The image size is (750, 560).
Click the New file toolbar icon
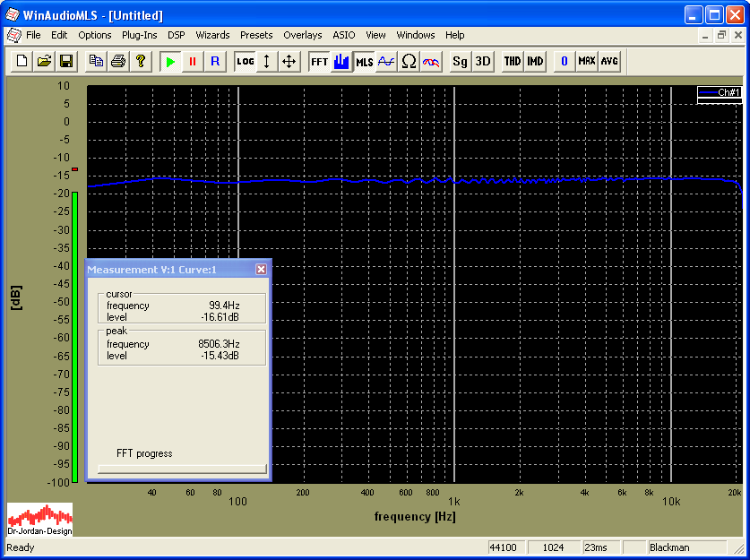22,61
